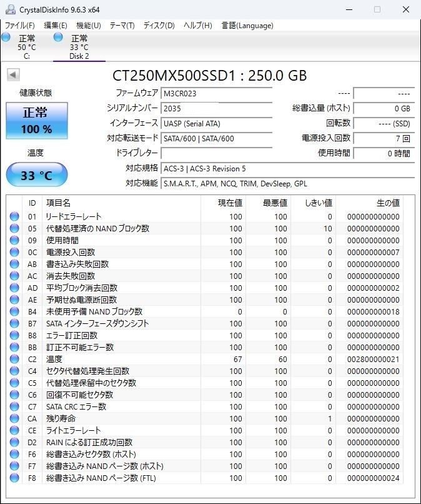421x504 pixels.
Task: Click status orb for 0C 電源投入回数
Action: [x=14, y=252]
